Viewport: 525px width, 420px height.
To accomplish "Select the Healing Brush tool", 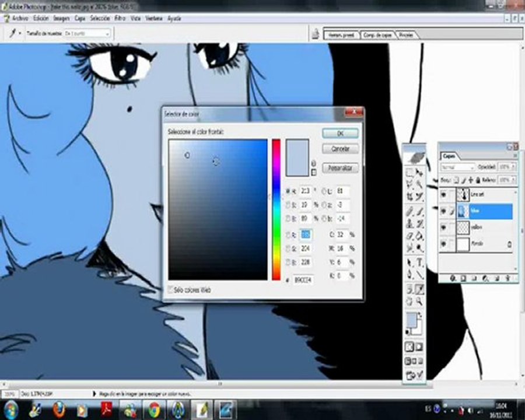I will point(409,211).
